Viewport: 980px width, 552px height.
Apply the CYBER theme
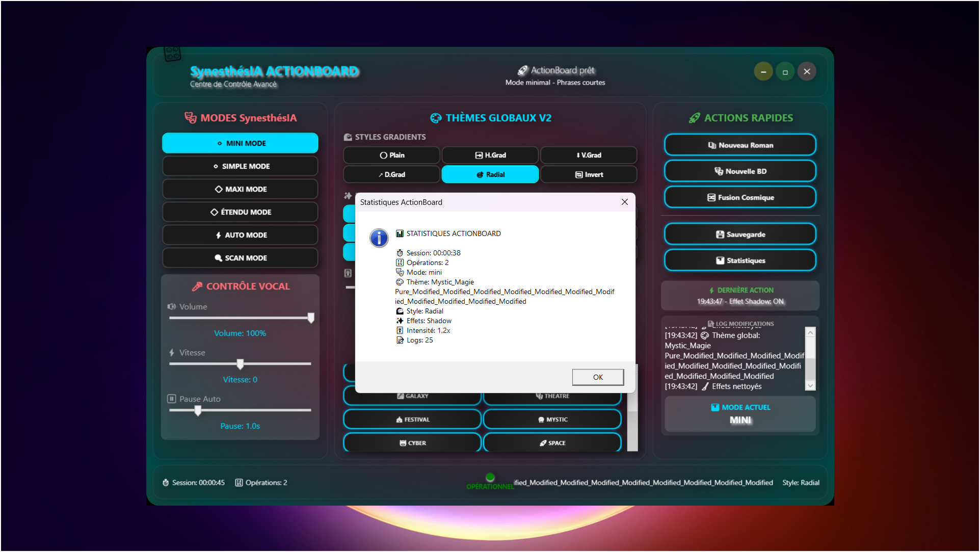[412, 443]
